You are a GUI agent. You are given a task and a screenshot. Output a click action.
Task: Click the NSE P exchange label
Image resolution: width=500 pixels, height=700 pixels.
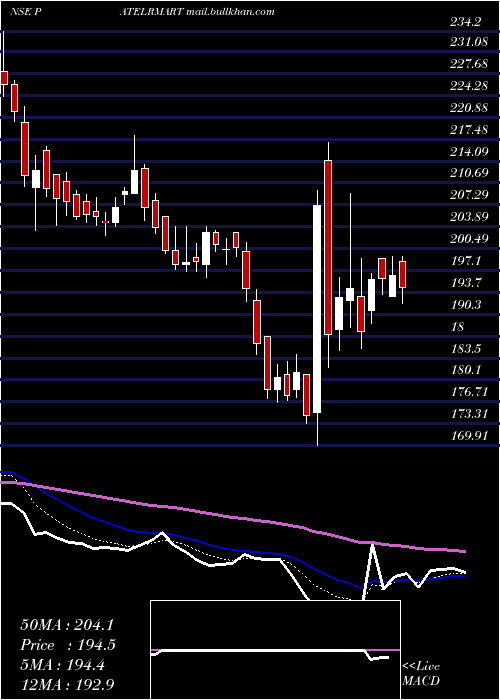pyautogui.click(x=26, y=12)
